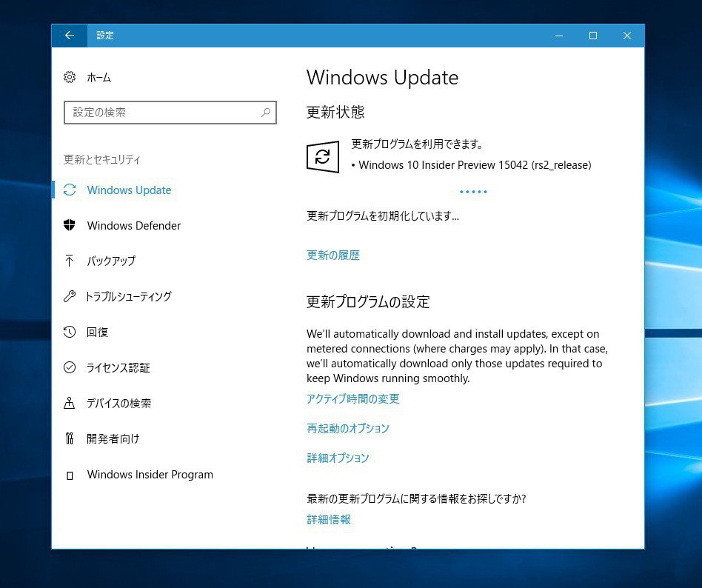
Task: Click the 更新プログラムを初期化しています status text
Action: [x=383, y=216]
